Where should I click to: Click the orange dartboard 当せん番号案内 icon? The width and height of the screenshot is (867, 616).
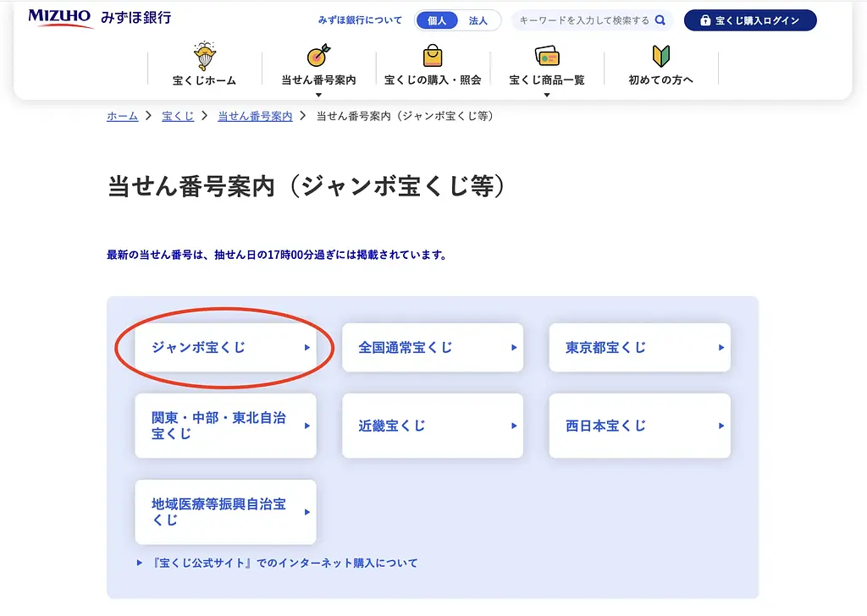317,54
